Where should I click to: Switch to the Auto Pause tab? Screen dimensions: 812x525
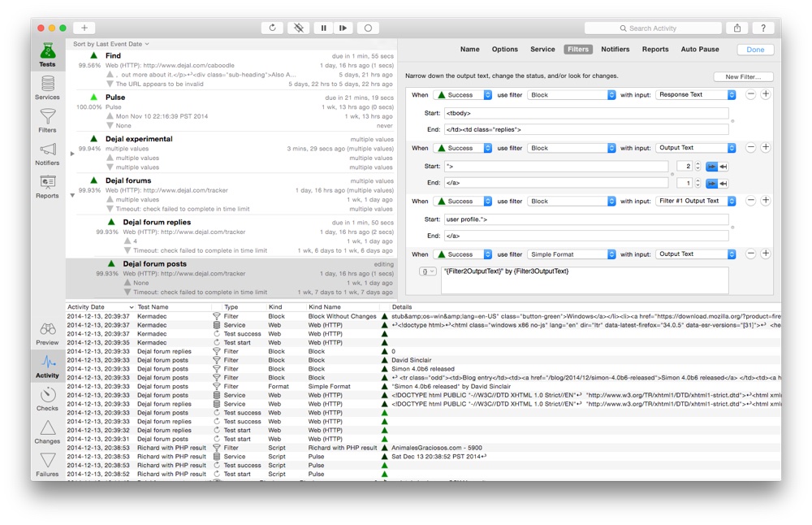(699, 50)
